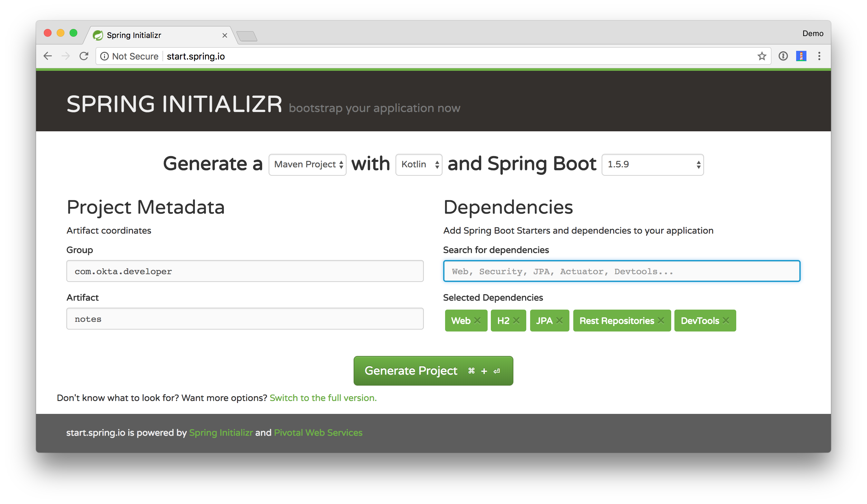Focus the Search for dependencies field
867x504 pixels.
(621, 271)
